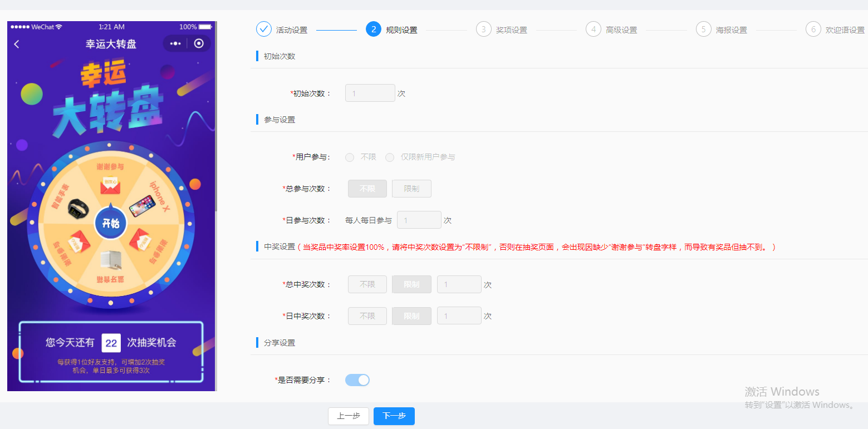Click the 您今天还有 text in preview
This screenshot has height=429, width=868.
point(70,343)
